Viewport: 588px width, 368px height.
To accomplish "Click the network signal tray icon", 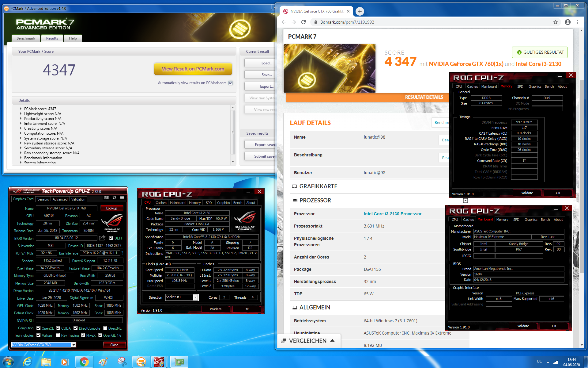I will [556, 362].
